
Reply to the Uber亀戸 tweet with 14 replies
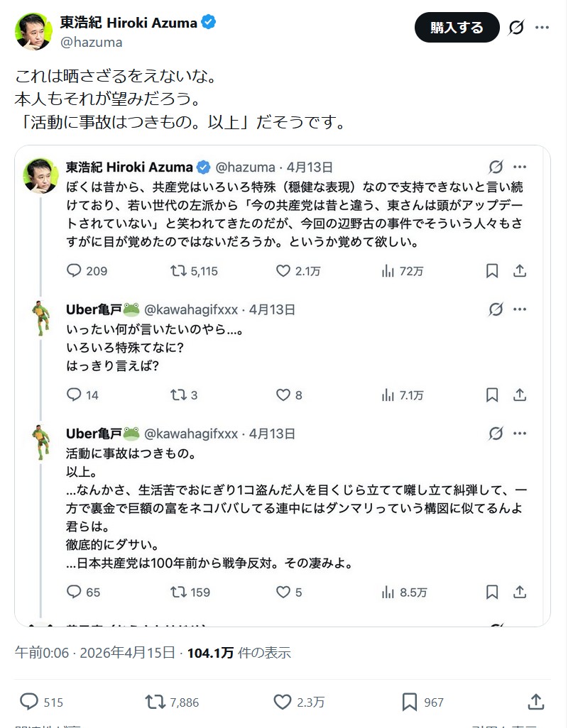click(75, 395)
